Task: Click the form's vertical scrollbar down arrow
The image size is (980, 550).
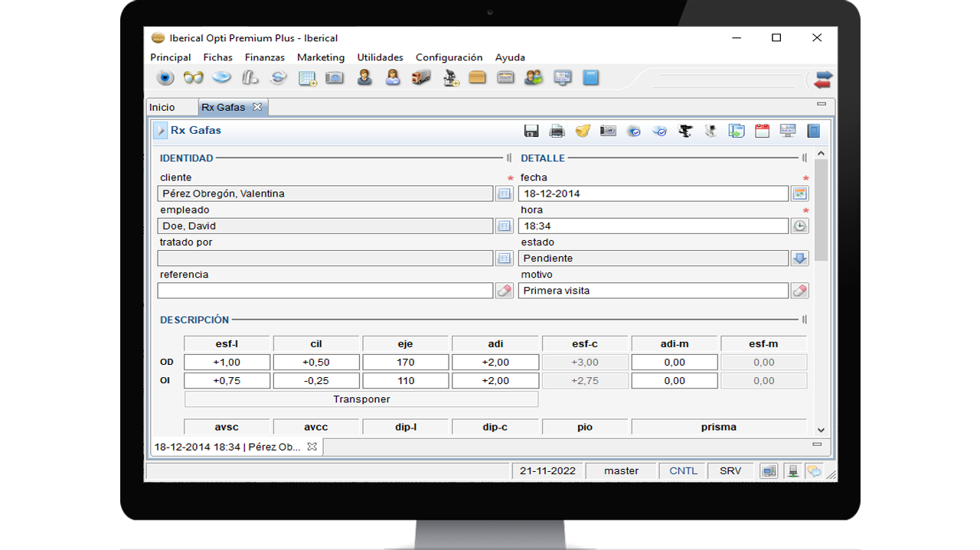Action: point(821,431)
